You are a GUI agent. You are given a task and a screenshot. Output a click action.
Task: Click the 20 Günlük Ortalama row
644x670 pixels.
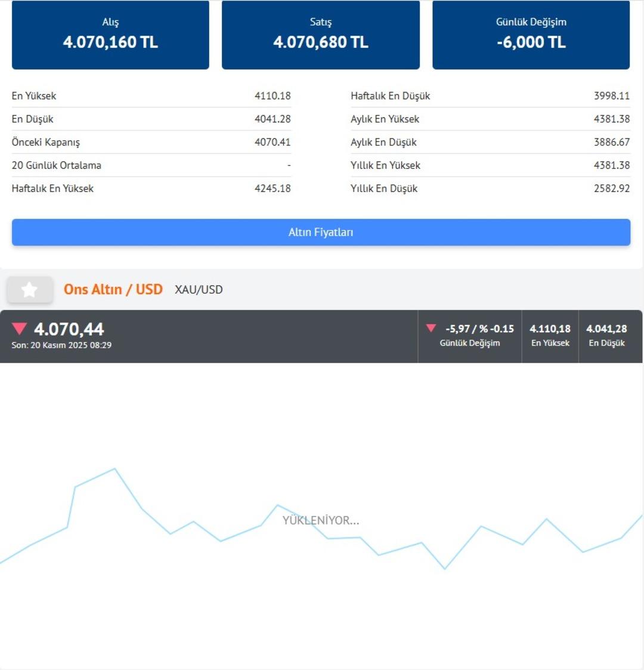tap(151, 165)
